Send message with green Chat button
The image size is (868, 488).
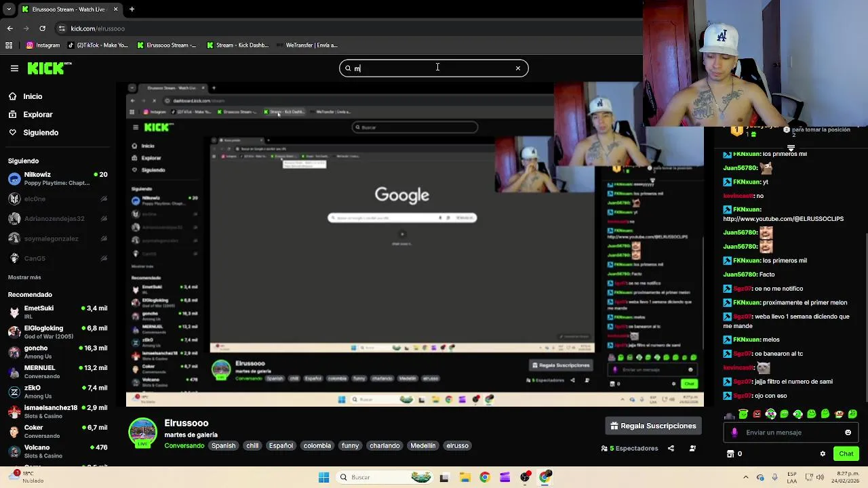[846, 453]
